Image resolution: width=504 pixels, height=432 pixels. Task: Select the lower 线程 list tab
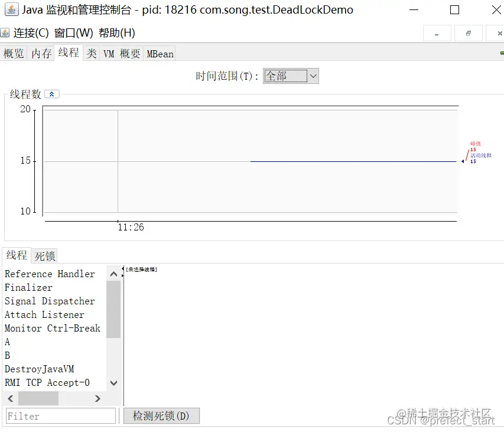click(x=17, y=255)
